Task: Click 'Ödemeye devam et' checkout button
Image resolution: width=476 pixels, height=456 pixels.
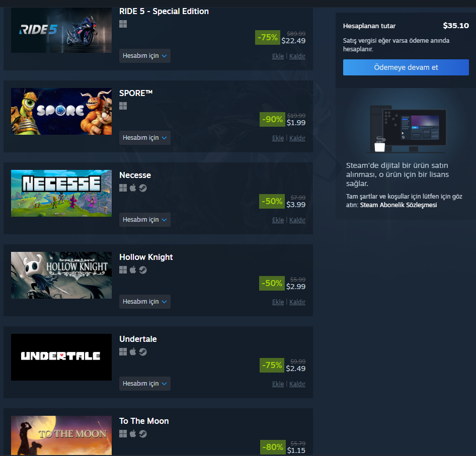Action: [x=406, y=67]
